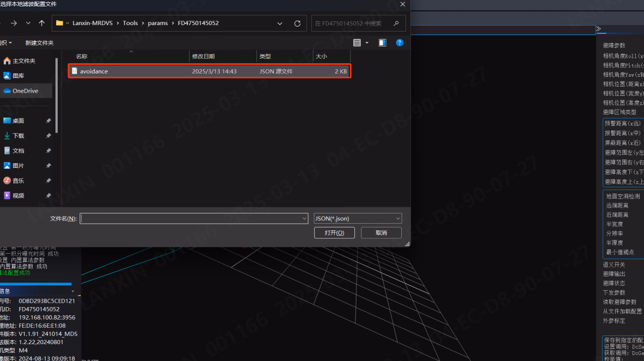Collapse 信息 panel arrow

[73, 291]
